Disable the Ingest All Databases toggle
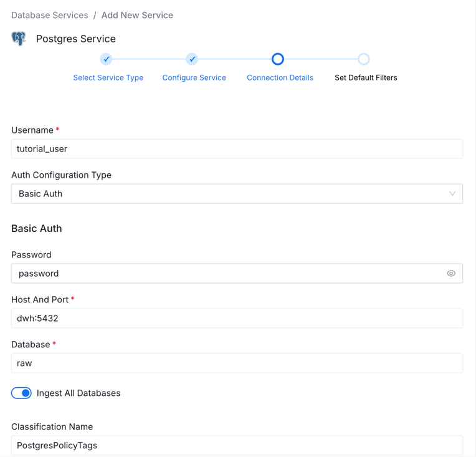Image resolution: width=476 pixels, height=457 pixels. 22,393
